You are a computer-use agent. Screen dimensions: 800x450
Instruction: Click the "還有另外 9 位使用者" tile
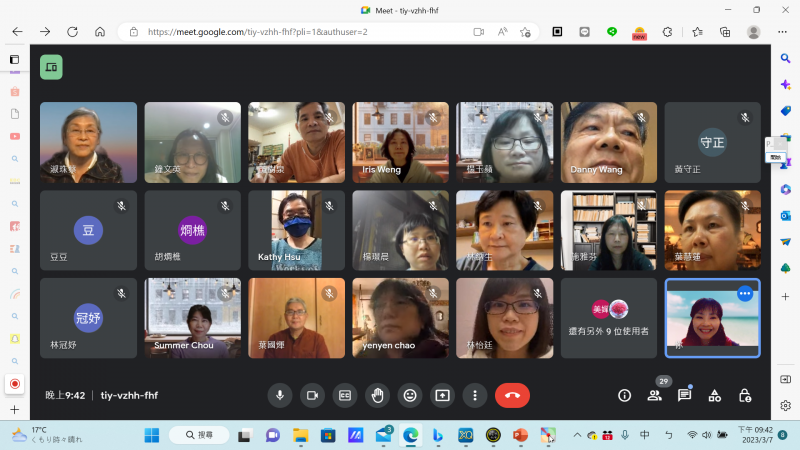pyautogui.click(x=608, y=318)
